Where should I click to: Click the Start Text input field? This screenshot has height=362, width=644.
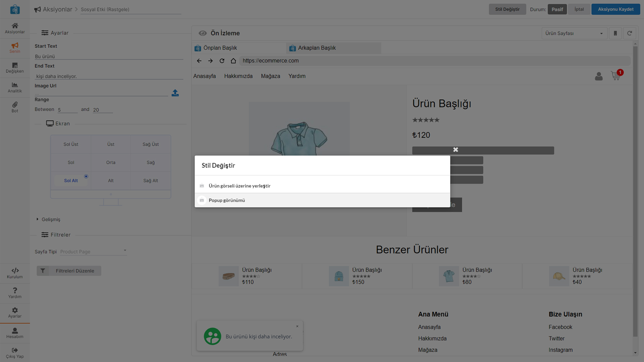[109, 56]
